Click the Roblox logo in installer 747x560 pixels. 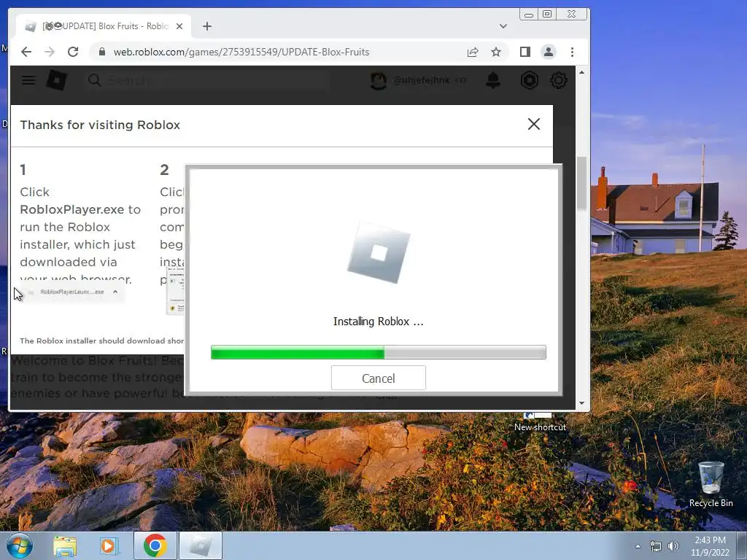pos(379,253)
